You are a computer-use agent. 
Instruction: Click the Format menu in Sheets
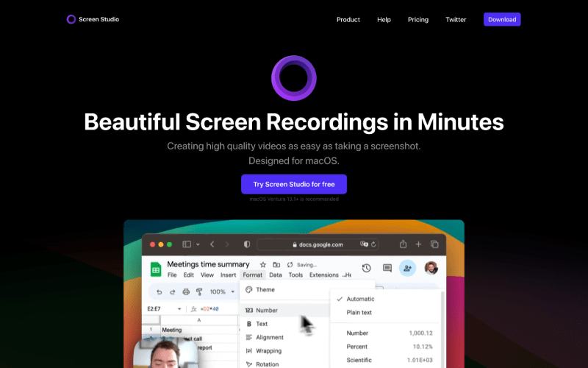(252, 275)
